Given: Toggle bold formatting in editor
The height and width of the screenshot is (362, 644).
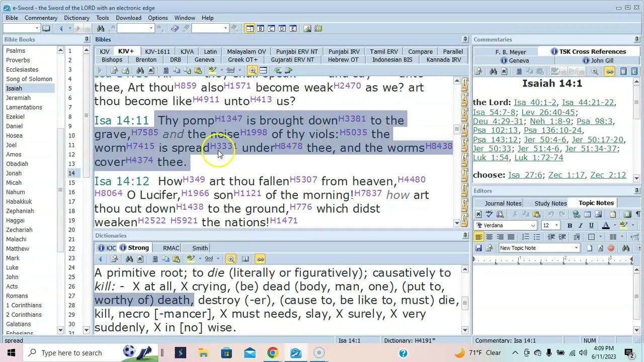Looking at the screenshot, I should point(570,225).
